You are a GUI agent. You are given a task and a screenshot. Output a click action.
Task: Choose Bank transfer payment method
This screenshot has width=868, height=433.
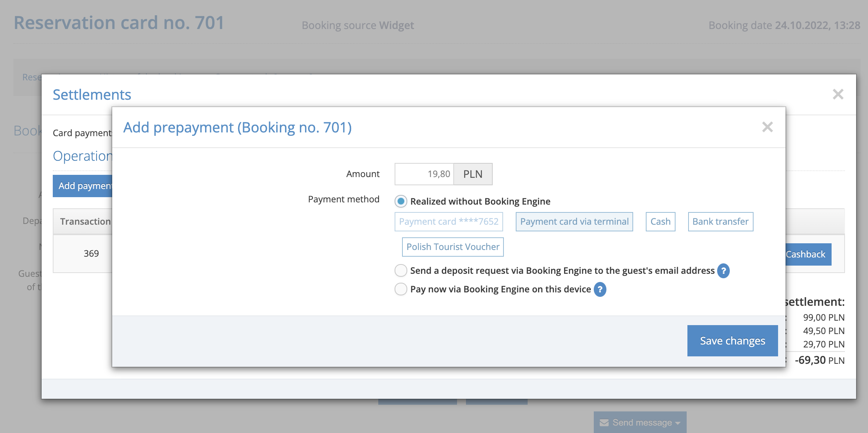(720, 222)
